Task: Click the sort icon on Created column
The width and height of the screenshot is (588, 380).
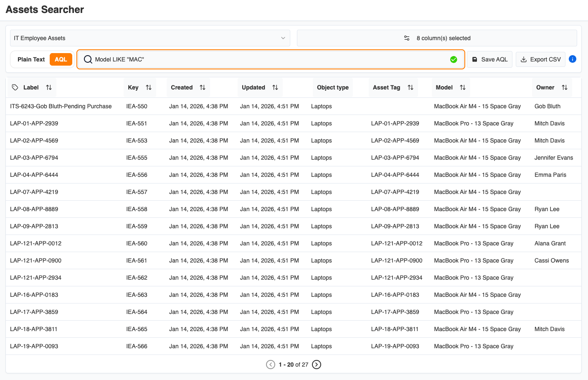Action: click(203, 87)
